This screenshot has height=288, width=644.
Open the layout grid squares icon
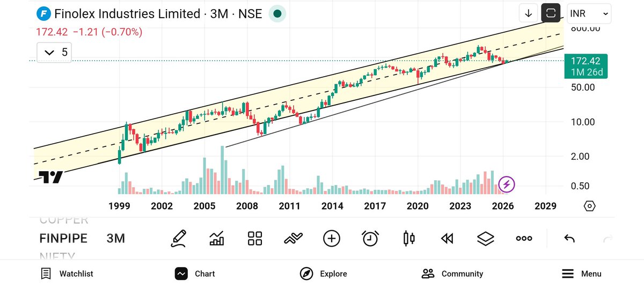pos(255,239)
